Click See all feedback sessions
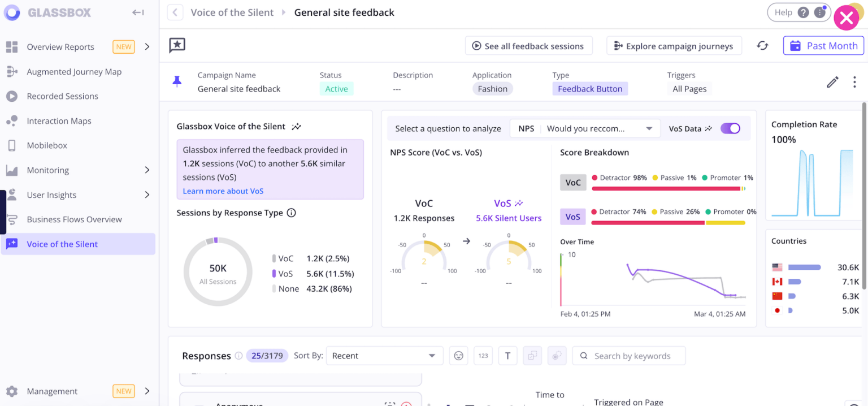Image resolution: width=868 pixels, height=406 pixels. click(x=528, y=46)
